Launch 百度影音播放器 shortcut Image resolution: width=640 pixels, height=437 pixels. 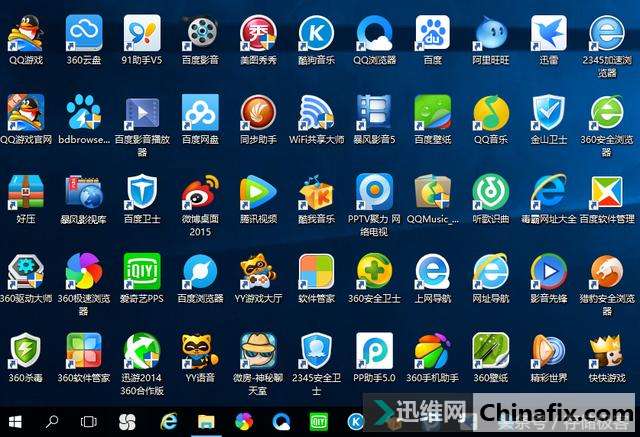142,112
